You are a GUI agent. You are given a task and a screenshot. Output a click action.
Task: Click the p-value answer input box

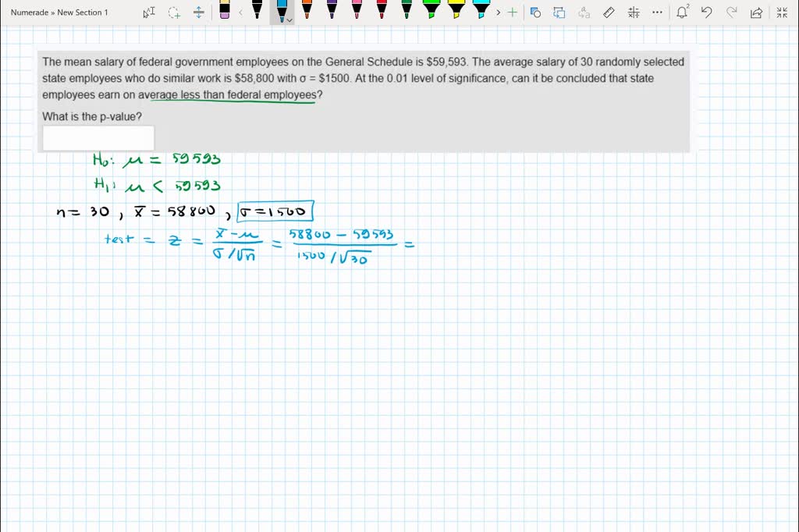[x=98, y=138]
